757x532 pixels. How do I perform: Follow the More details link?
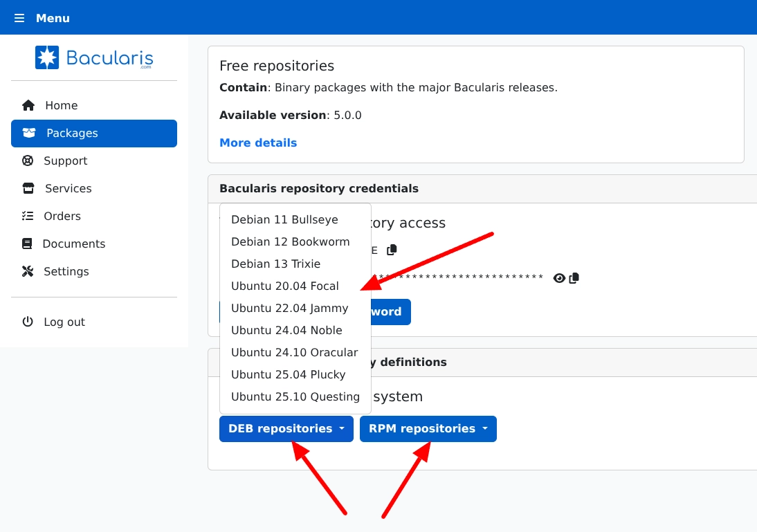point(258,143)
